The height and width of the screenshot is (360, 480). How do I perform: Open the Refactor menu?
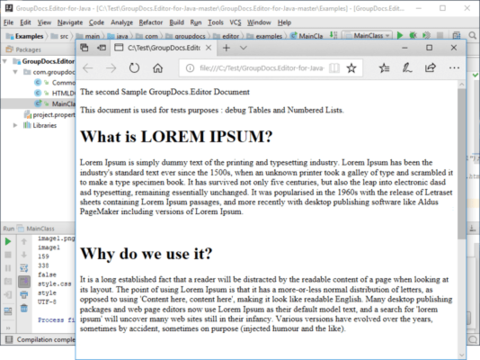click(x=151, y=22)
